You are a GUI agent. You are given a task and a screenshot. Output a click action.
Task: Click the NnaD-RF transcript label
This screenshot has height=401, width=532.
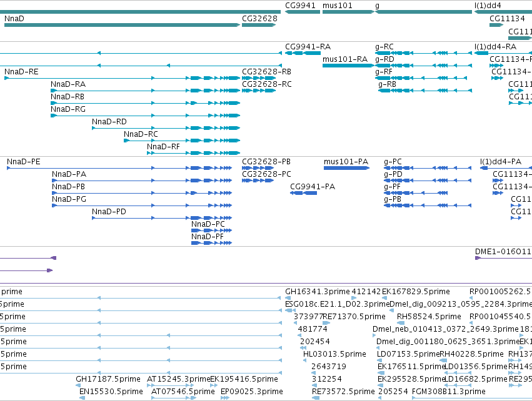pyautogui.click(x=164, y=146)
